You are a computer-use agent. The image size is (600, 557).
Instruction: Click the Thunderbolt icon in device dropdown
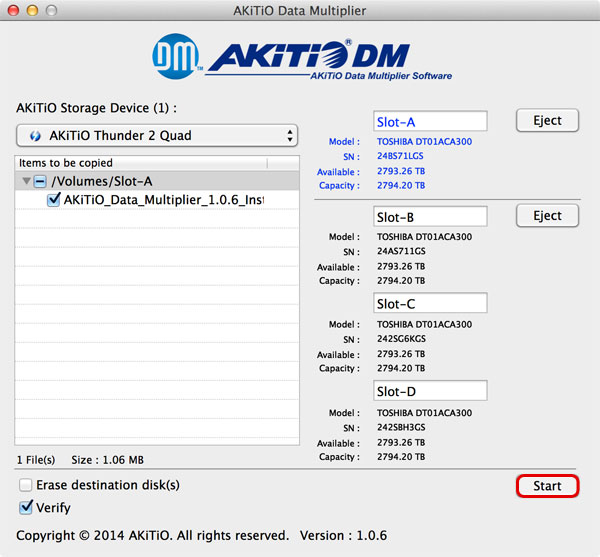(35, 136)
